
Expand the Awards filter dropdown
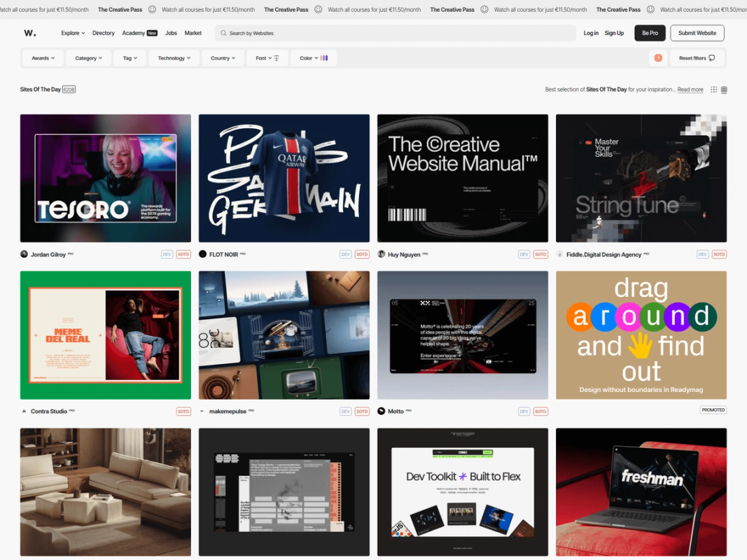point(43,58)
